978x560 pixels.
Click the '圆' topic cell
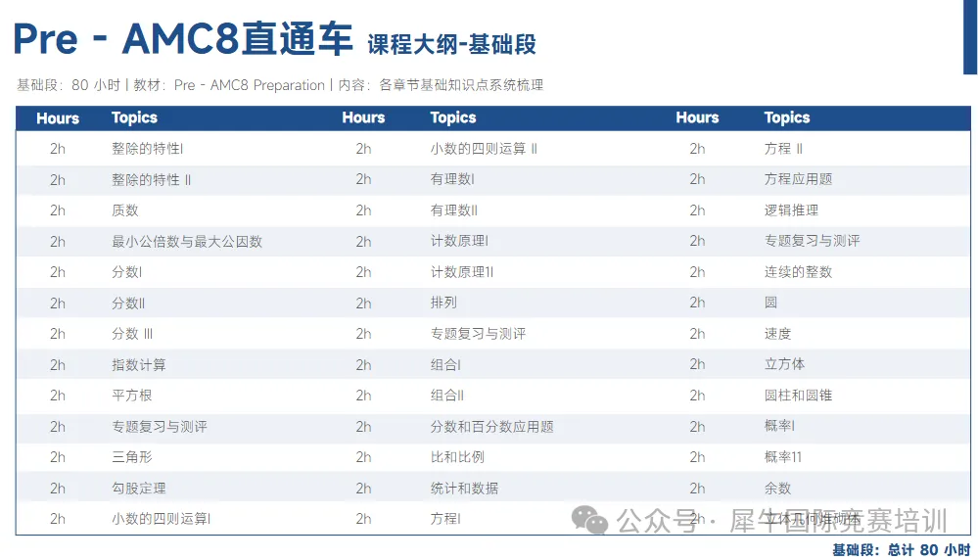coord(770,303)
